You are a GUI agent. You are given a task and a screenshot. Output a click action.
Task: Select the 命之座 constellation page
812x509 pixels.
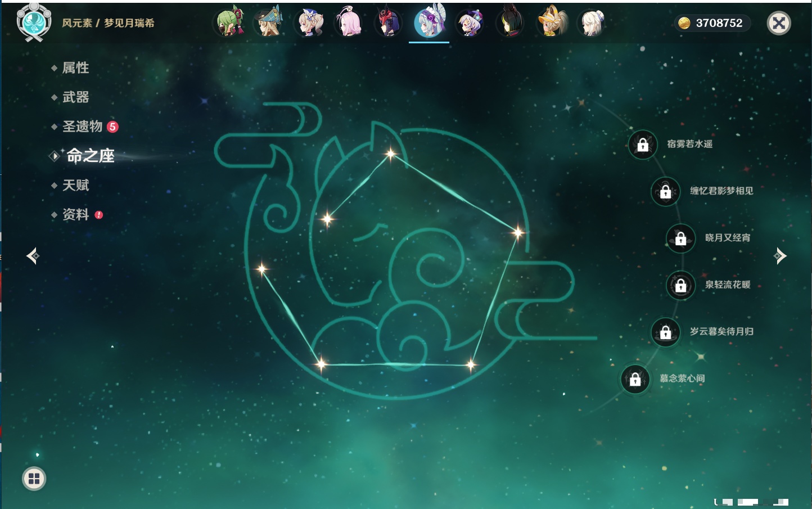coord(90,156)
